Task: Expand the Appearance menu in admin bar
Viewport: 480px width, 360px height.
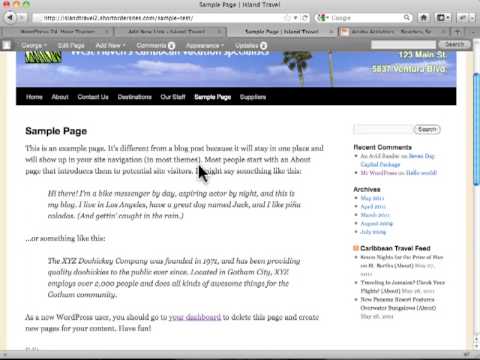Action: (x=205, y=45)
